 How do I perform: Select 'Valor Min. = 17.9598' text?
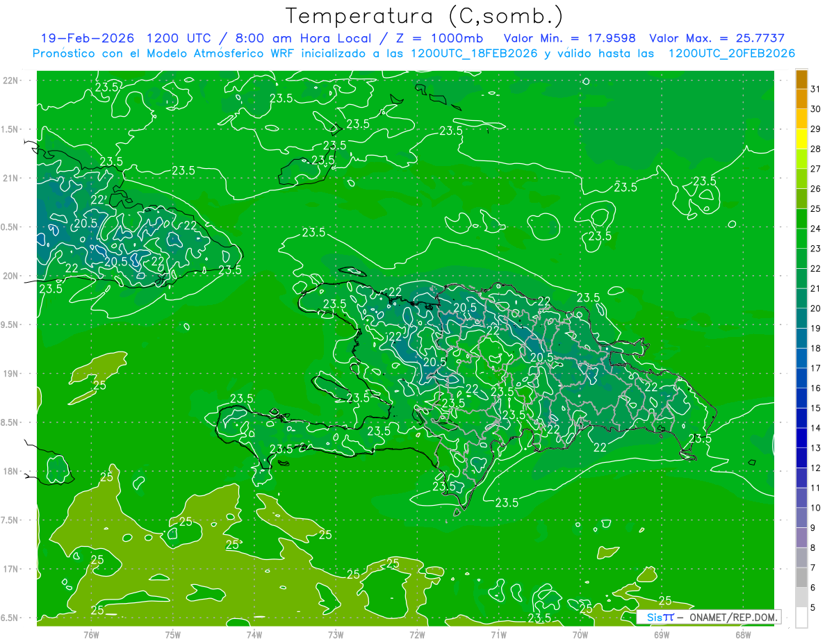569,39
